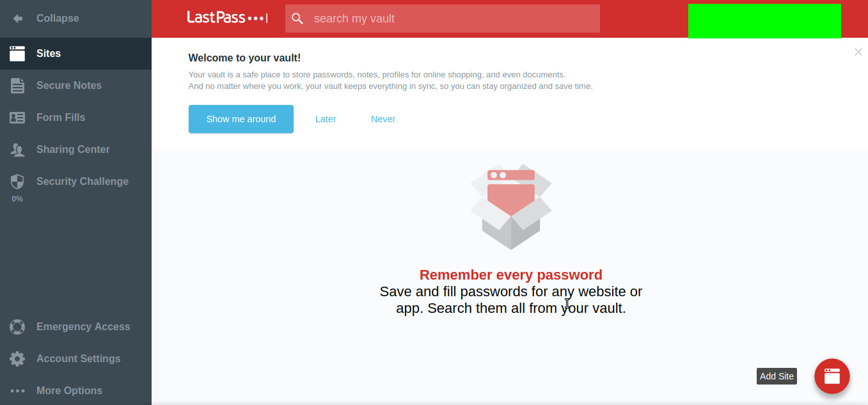Click the red Add Site round button

(x=832, y=376)
